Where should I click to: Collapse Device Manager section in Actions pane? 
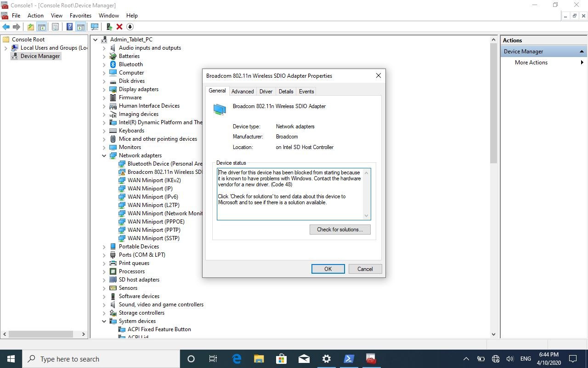pos(582,52)
